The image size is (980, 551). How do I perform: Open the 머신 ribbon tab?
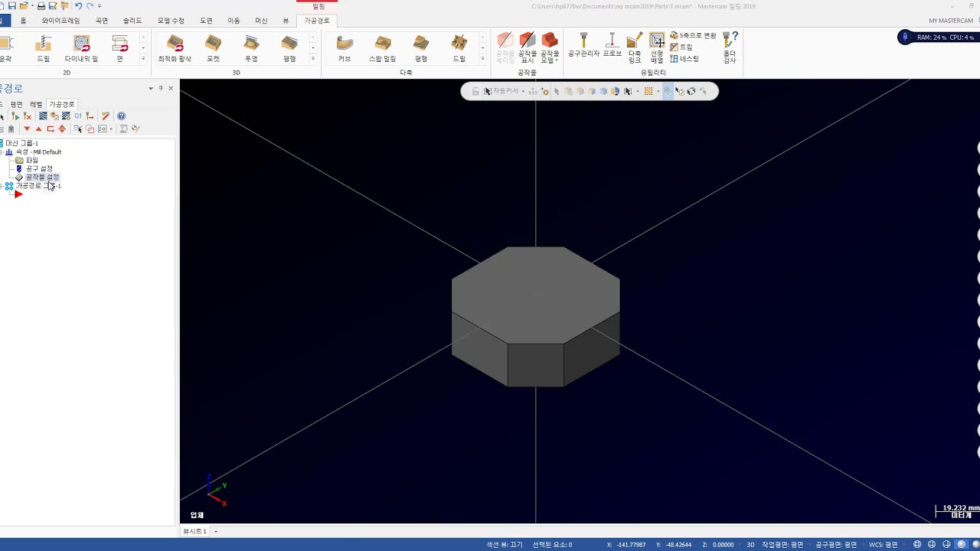(261, 21)
